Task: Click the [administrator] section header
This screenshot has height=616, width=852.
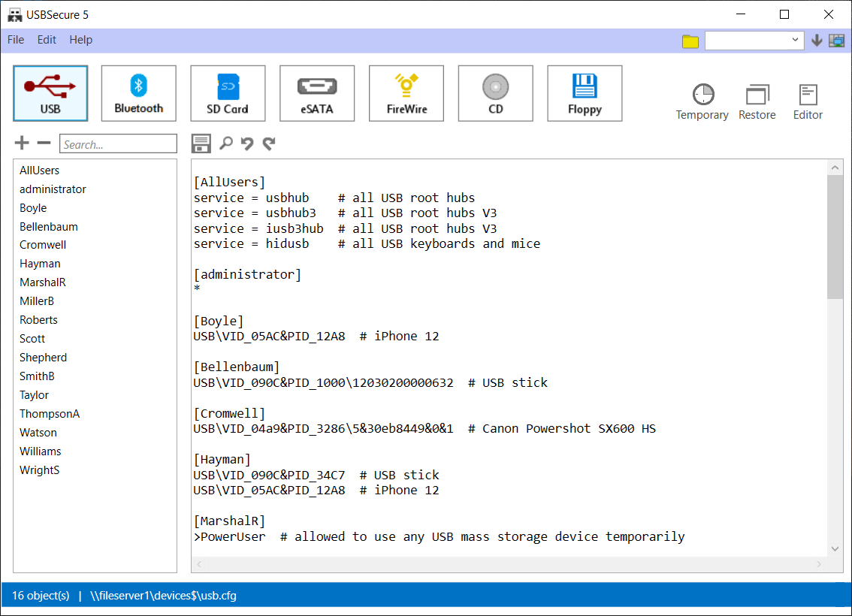Action: (x=247, y=275)
